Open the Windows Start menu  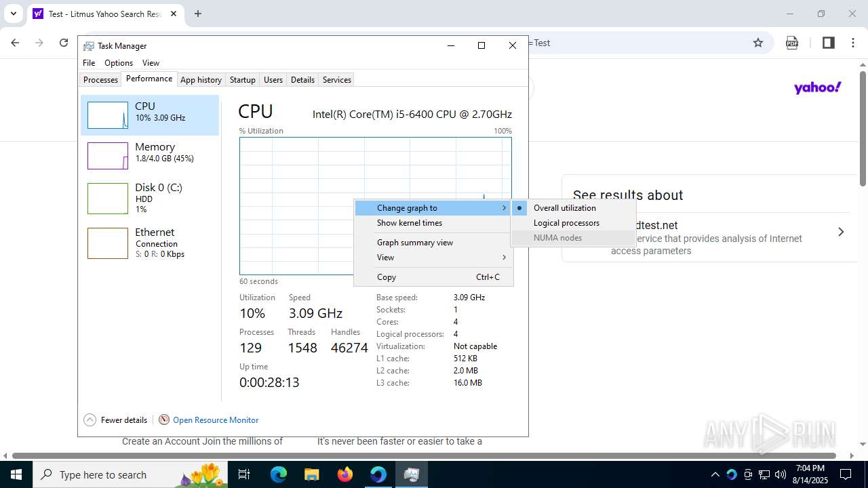[16, 474]
